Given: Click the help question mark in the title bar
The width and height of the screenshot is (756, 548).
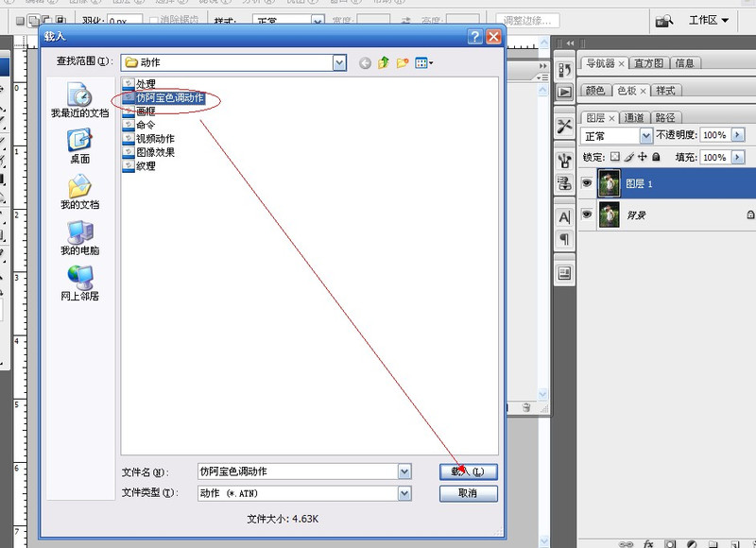Looking at the screenshot, I should click(x=475, y=36).
